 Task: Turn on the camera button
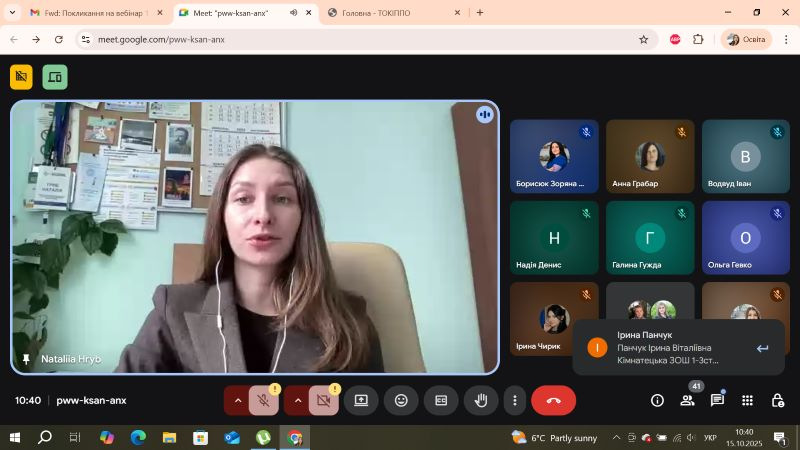(x=323, y=400)
